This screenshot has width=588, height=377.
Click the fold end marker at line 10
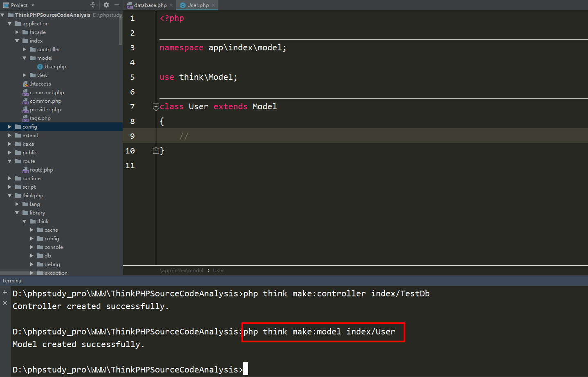pos(156,151)
